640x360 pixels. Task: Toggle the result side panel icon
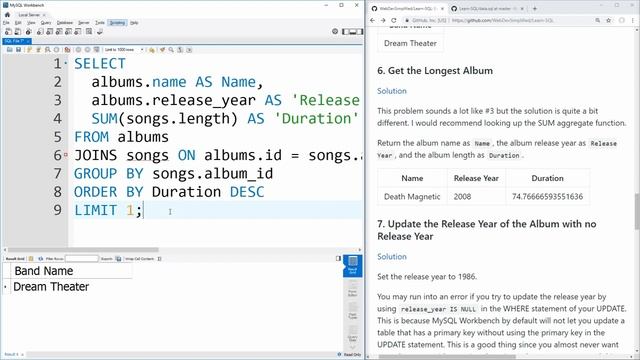point(338,259)
